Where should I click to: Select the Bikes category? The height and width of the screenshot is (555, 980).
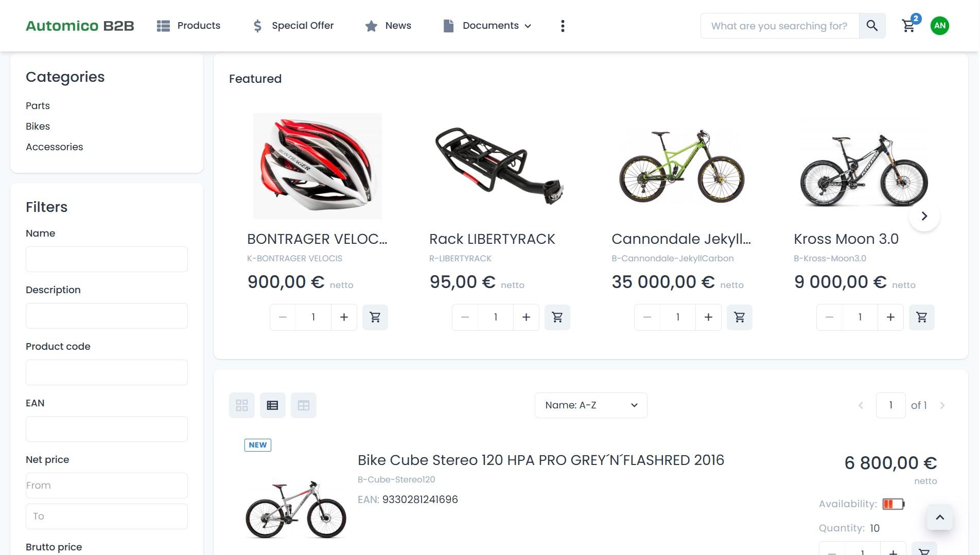point(38,127)
